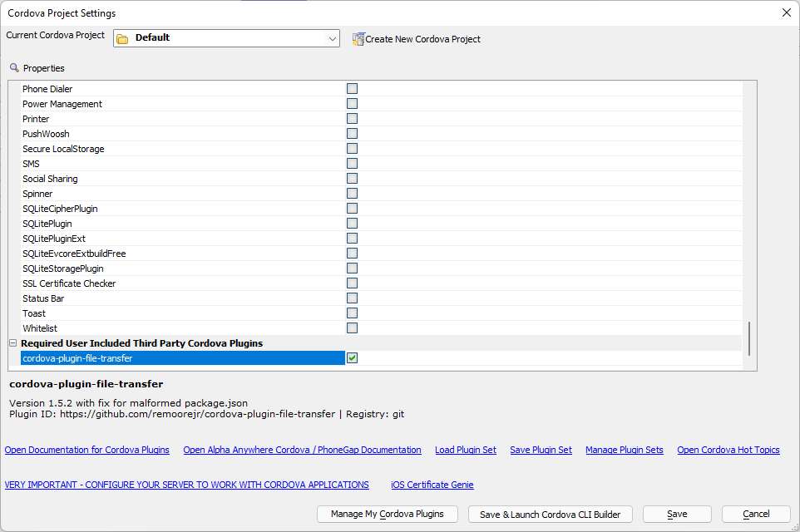
Task: Select the Spinner row label
Action: click(37, 194)
